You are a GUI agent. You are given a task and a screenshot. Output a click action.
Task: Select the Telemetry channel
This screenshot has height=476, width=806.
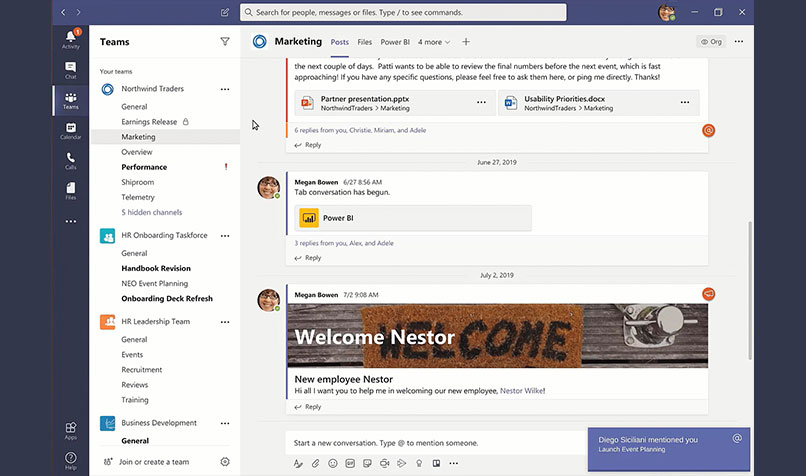click(138, 197)
